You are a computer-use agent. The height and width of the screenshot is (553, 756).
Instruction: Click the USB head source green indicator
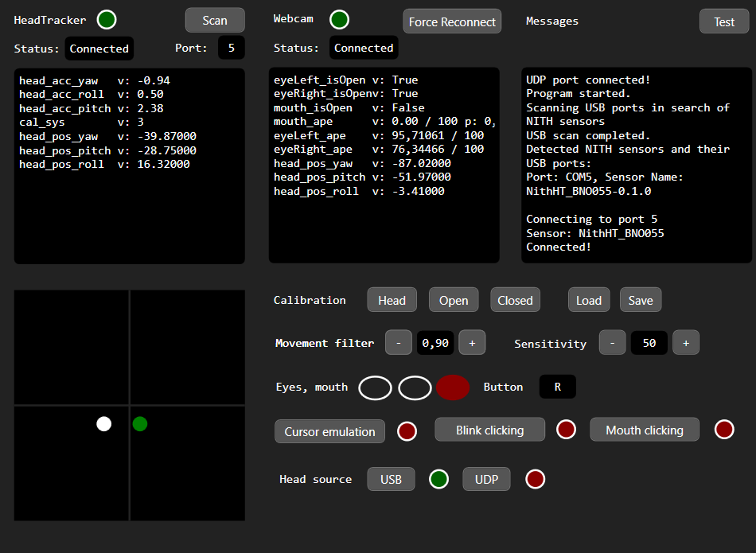[x=438, y=479]
